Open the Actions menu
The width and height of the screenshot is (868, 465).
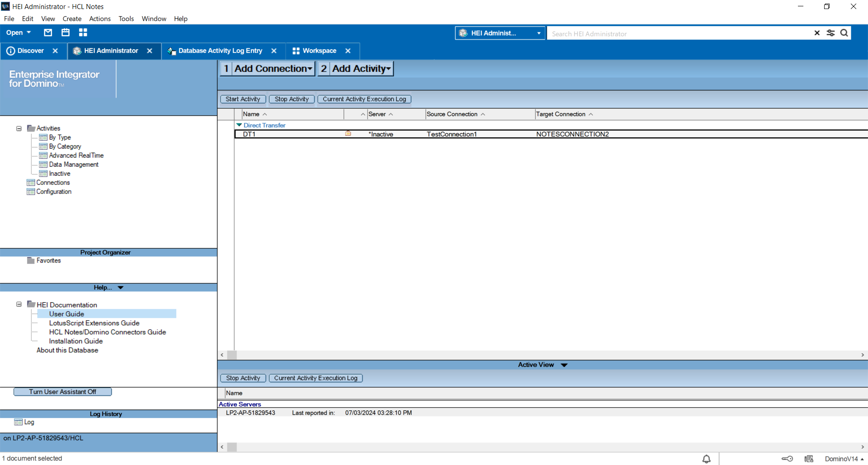(100, 19)
